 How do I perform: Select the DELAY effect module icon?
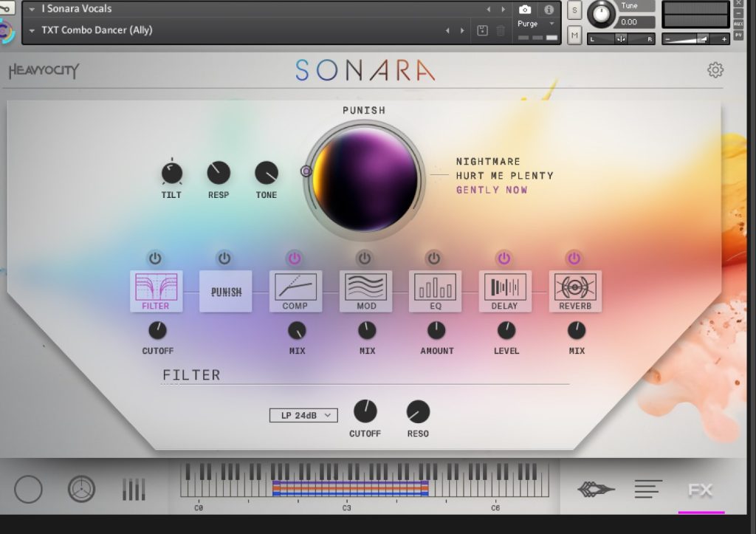[x=505, y=287]
